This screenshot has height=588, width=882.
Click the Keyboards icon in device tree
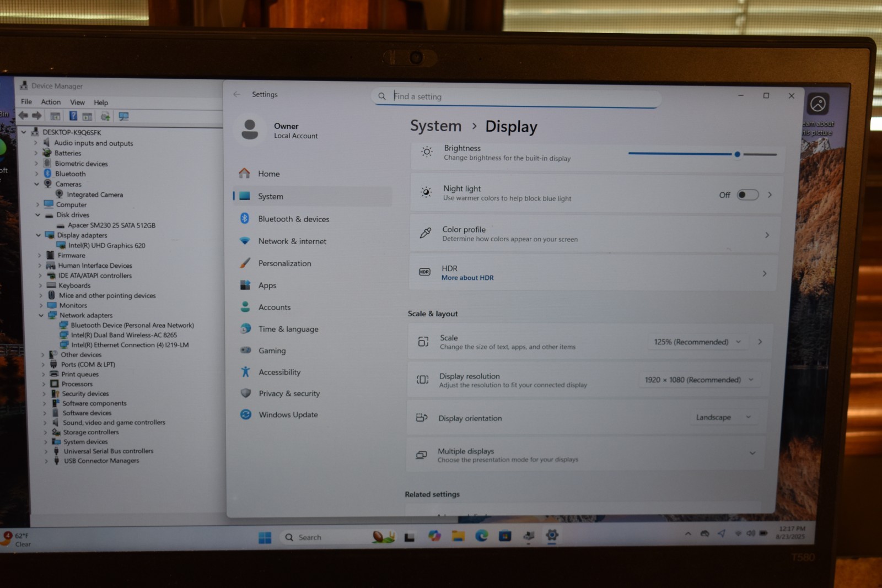[x=51, y=285]
